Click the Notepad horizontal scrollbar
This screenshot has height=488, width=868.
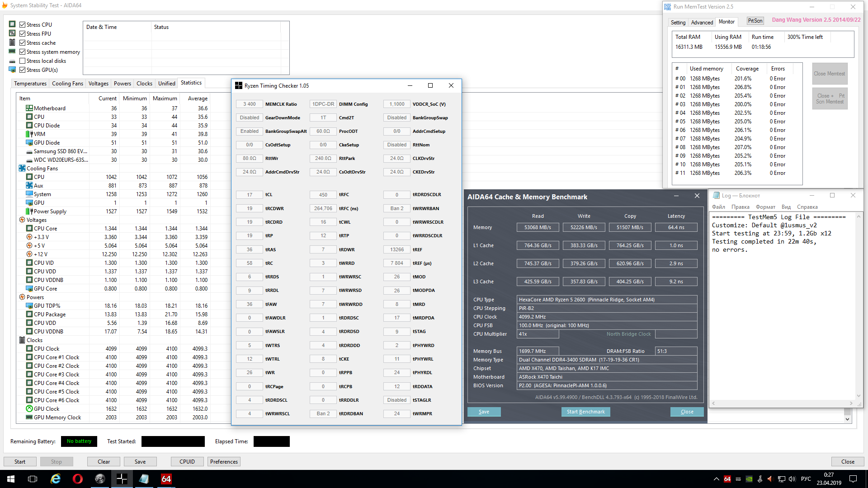pos(782,403)
